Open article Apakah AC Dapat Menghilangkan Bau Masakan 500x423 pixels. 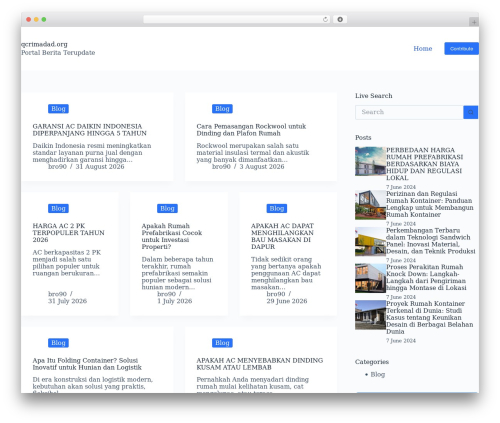tap(282, 236)
